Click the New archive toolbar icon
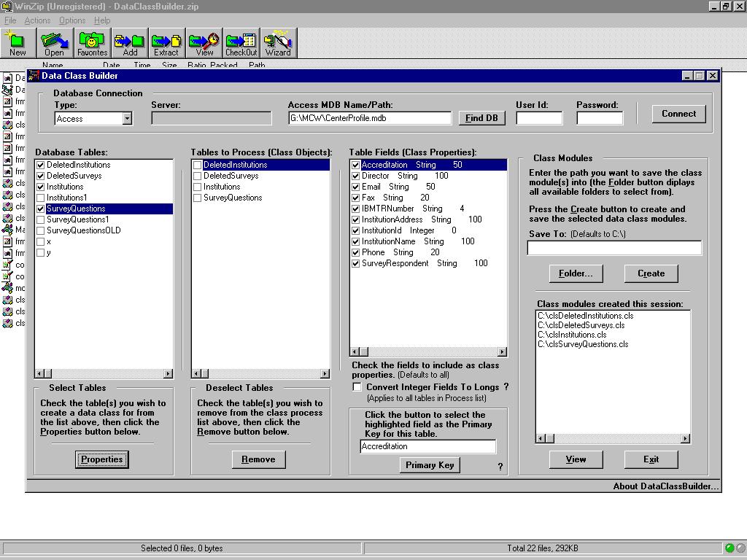 tap(18, 43)
